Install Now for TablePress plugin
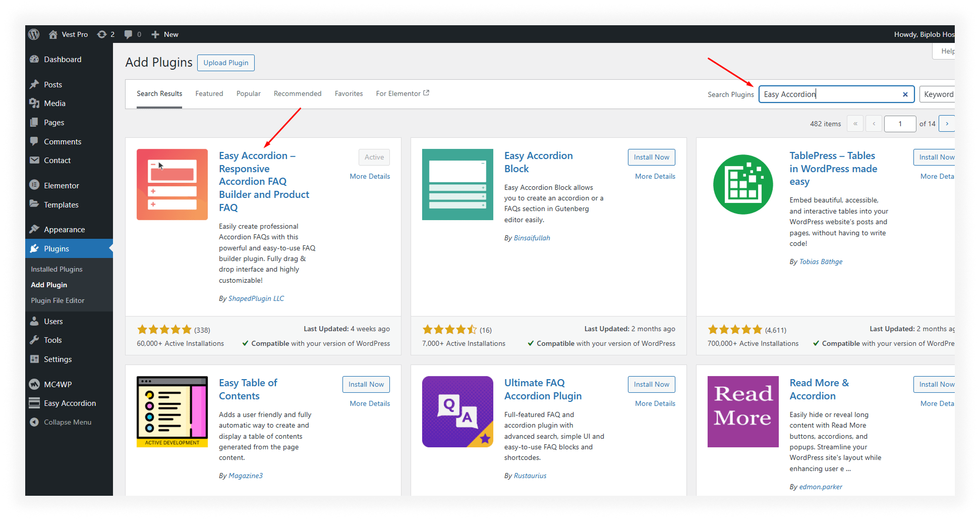 tap(934, 157)
